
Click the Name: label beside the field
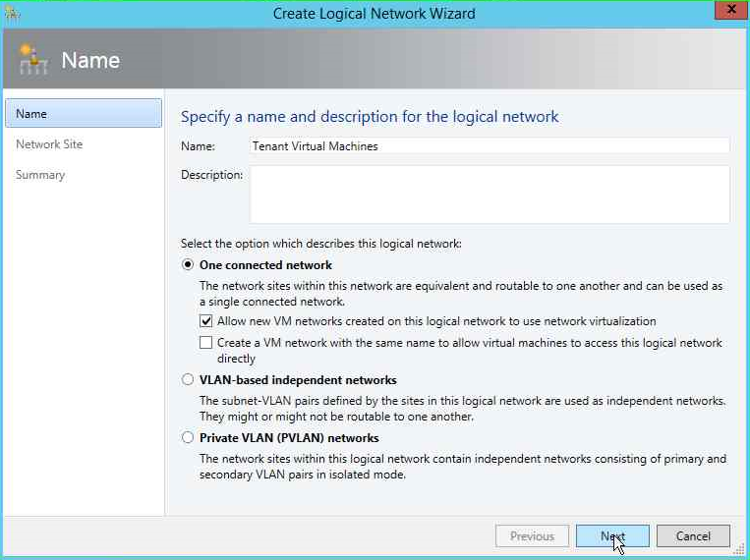[x=198, y=146]
